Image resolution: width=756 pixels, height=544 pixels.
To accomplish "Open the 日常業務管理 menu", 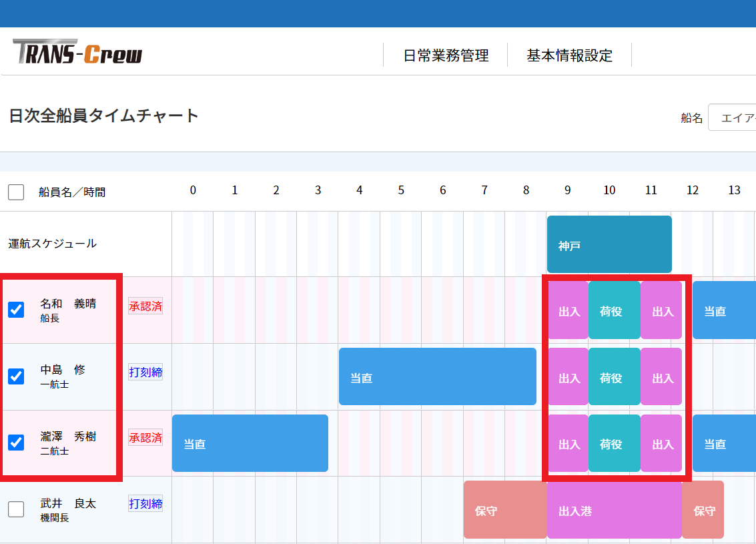I will (446, 56).
